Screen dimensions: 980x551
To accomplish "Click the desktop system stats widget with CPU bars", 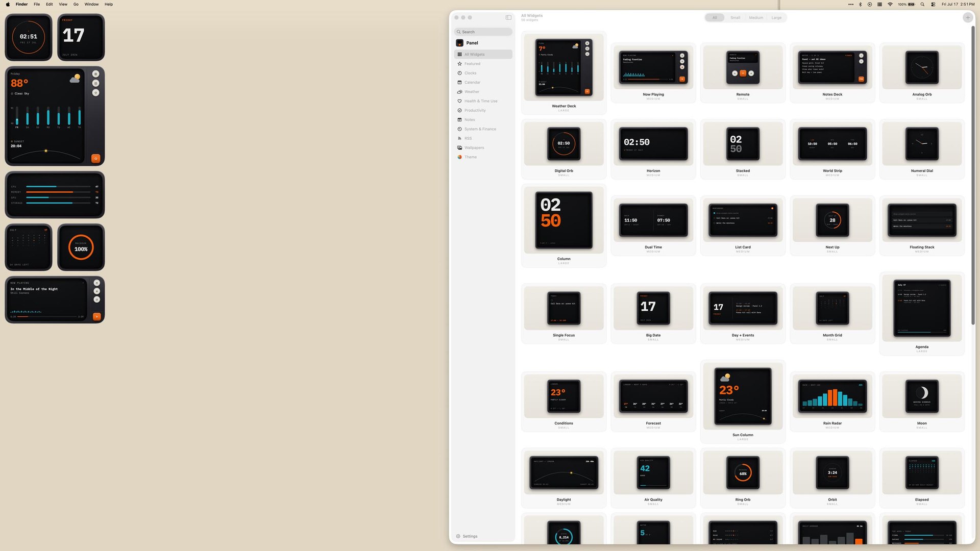I will click(x=55, y=195).
